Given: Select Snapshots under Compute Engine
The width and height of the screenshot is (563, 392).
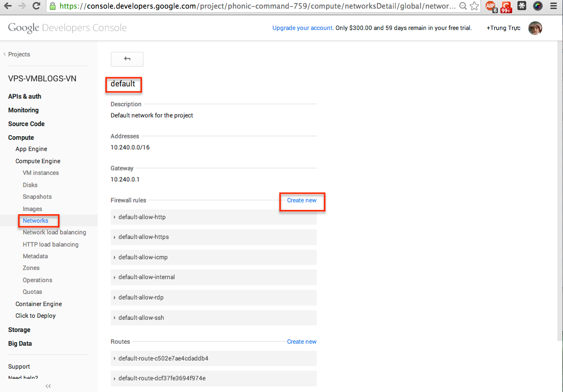Looking at the screenshot, I should [x=37, y=197].
